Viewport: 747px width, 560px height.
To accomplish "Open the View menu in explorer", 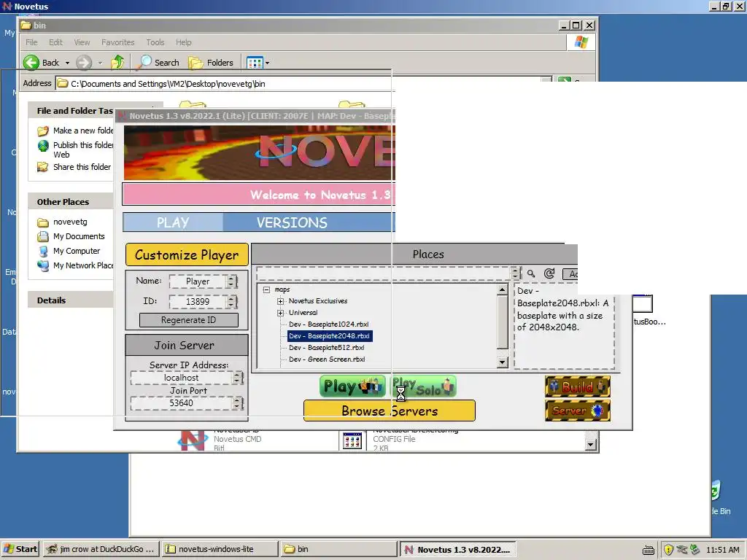I will (x=82, y=42).
